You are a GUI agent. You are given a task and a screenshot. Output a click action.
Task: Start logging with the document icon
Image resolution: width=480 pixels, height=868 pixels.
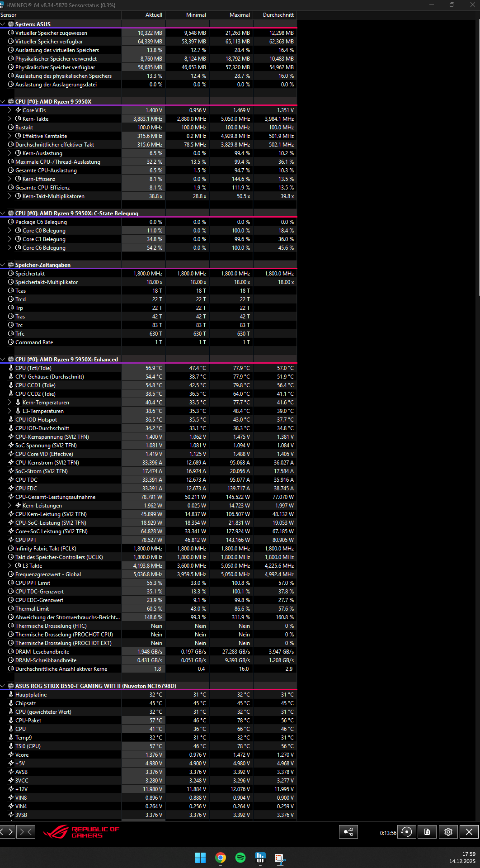click(427, 832)
